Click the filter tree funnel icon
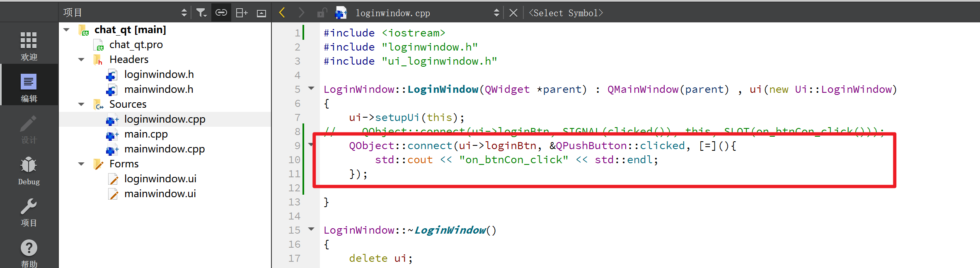Screen dimensions: 980x268 tap(201, 13)
